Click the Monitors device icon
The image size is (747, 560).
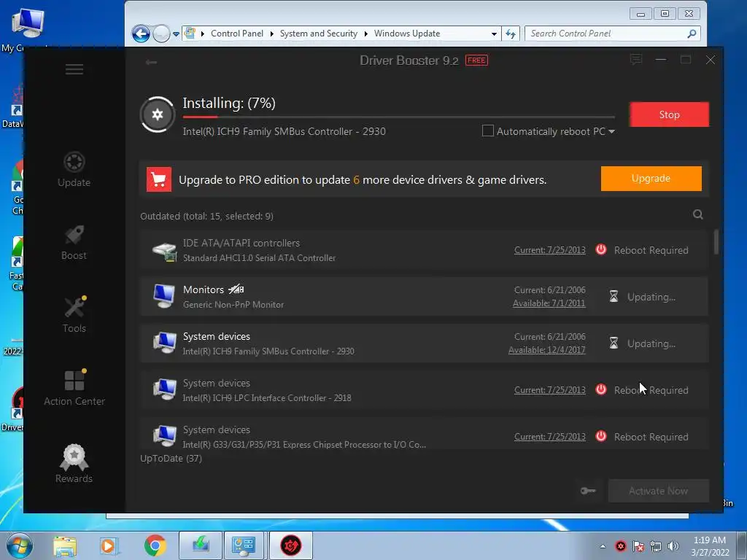[164, 297]
